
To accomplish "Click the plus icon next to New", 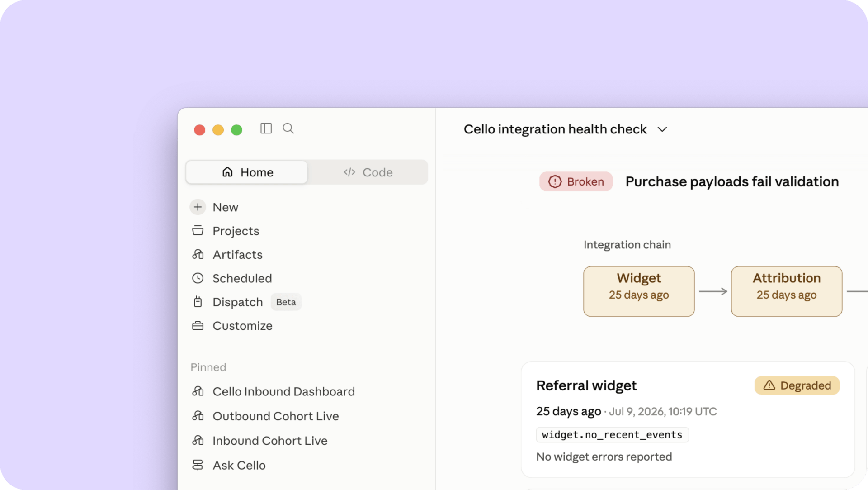I will (x=198, y=207).
